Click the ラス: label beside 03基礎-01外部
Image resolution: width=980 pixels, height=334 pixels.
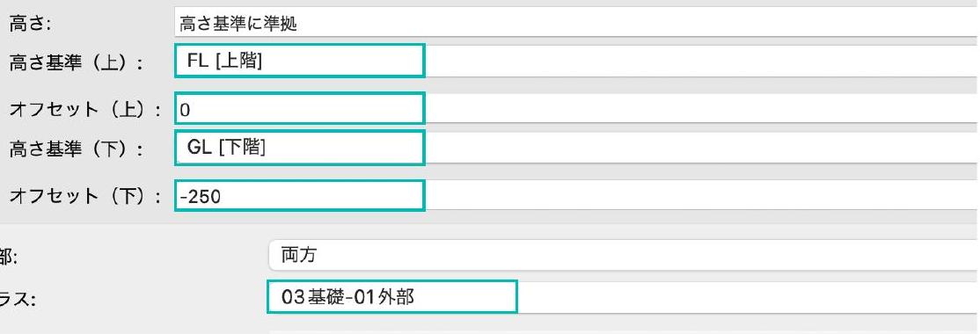18,299
